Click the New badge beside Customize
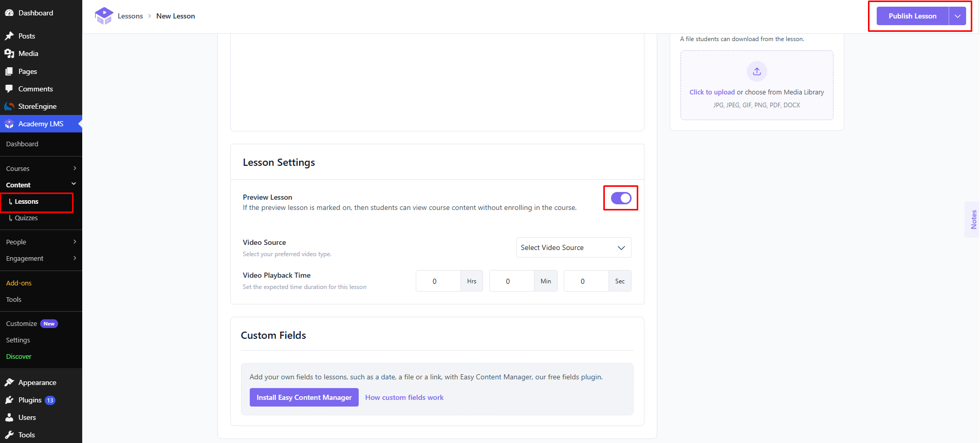This screenshot has width=980, height=443. pos(49,324)
